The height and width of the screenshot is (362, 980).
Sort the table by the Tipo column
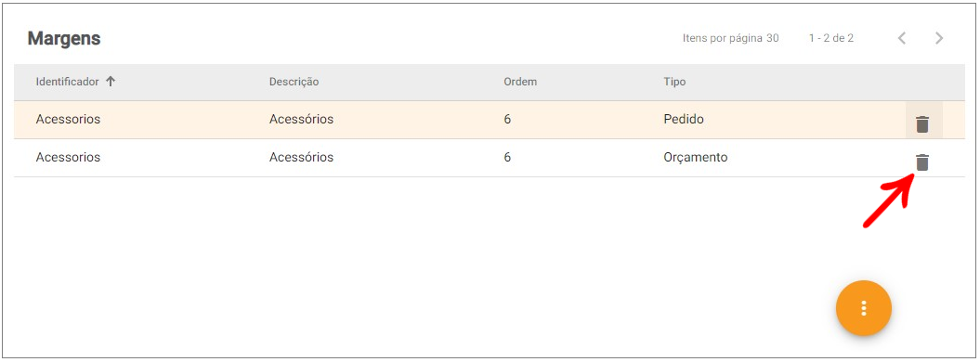coord(674,82)
